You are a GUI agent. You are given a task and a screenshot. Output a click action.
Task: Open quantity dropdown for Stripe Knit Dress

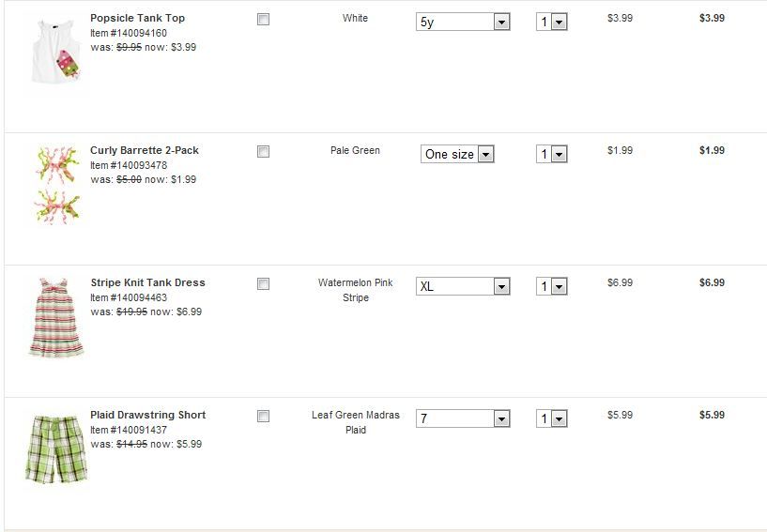pos(552,286)
